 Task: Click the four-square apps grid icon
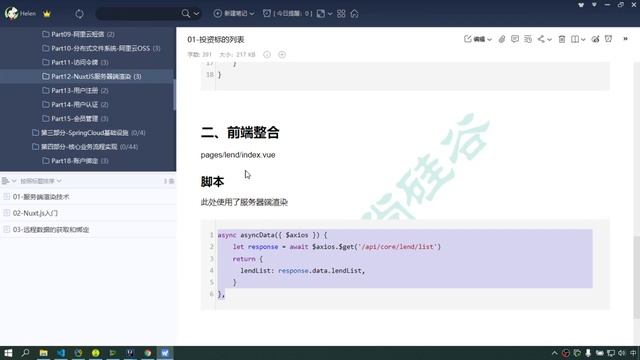tap(341, 13)
